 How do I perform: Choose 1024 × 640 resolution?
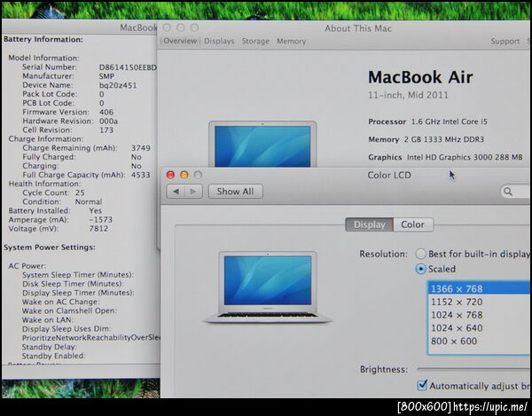479,328
